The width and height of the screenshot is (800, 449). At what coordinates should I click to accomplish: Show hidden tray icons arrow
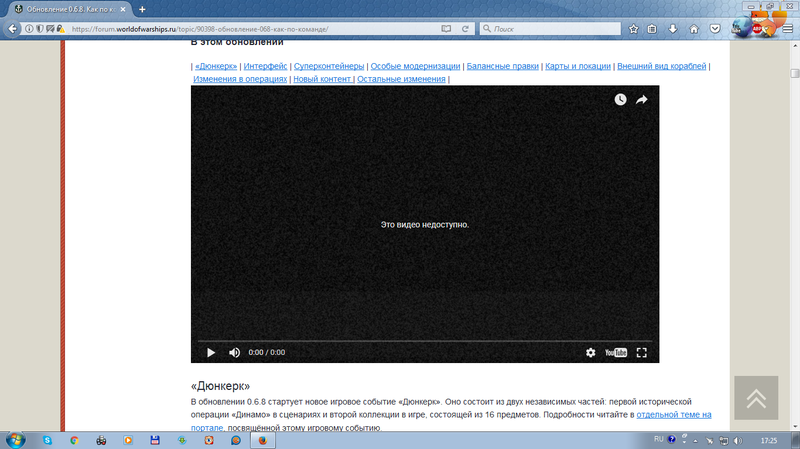pyautogui.click(x=695, y=441)
